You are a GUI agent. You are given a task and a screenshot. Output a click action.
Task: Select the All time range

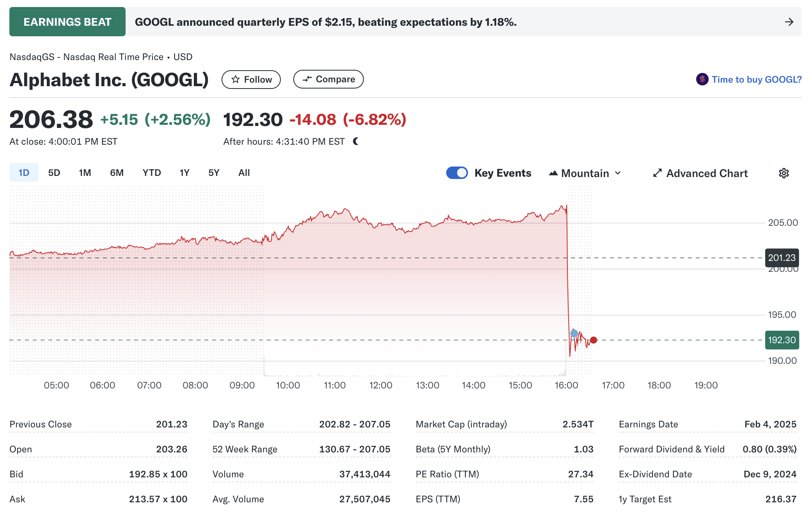pos(244,173)
